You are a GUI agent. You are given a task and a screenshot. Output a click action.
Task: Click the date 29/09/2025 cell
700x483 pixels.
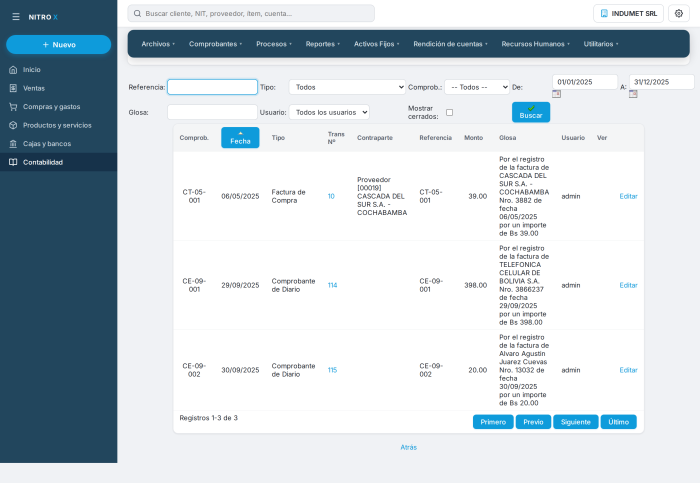pos(240,285)
